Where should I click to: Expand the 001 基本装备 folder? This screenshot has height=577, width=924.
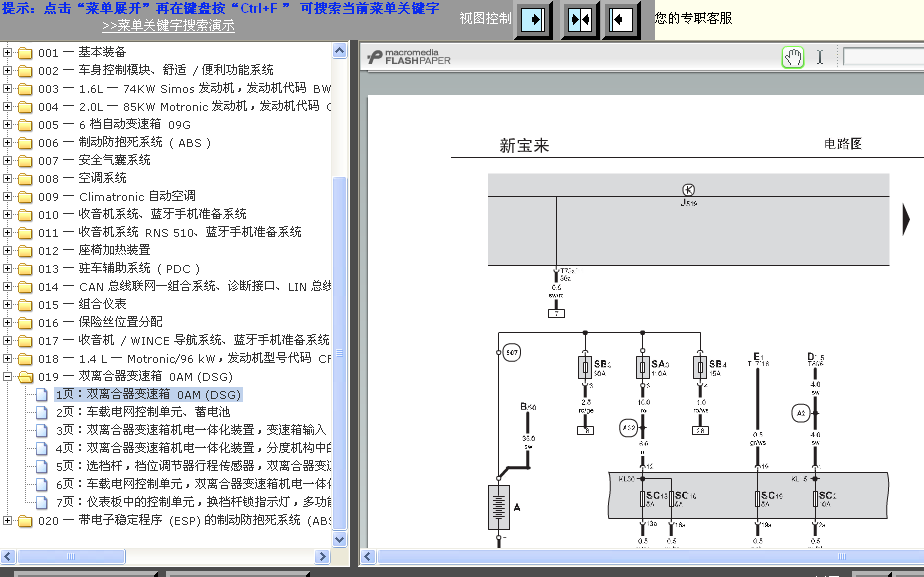pos(8,52)
